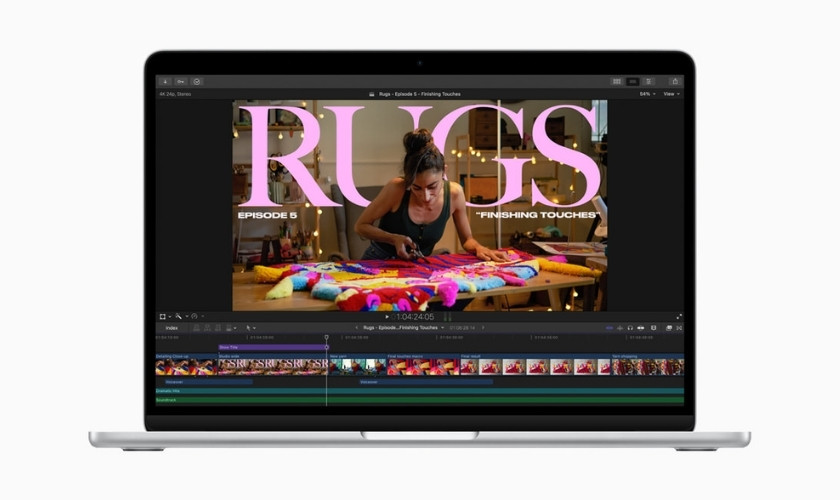
Task: Open the Background Tasks checkmark icon
Action: coord(197,81)
